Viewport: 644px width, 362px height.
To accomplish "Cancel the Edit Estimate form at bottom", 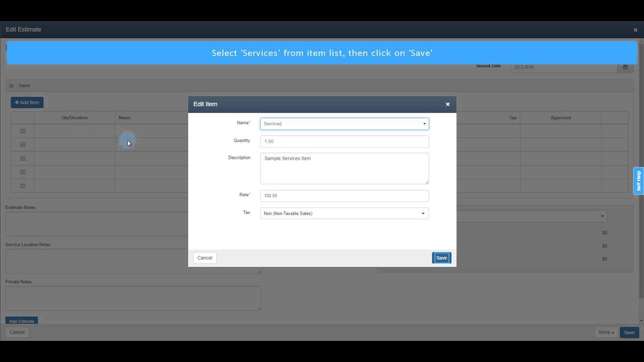I will pos(17,332).
